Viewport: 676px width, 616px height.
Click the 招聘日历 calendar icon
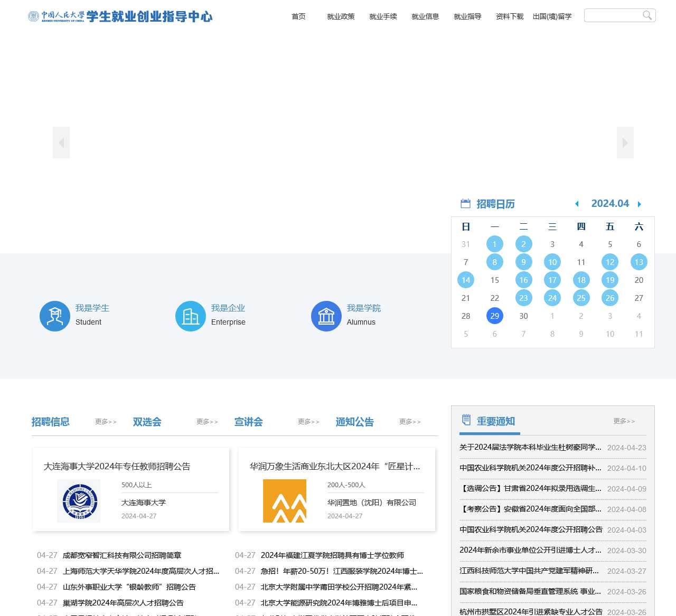point(465,203)
